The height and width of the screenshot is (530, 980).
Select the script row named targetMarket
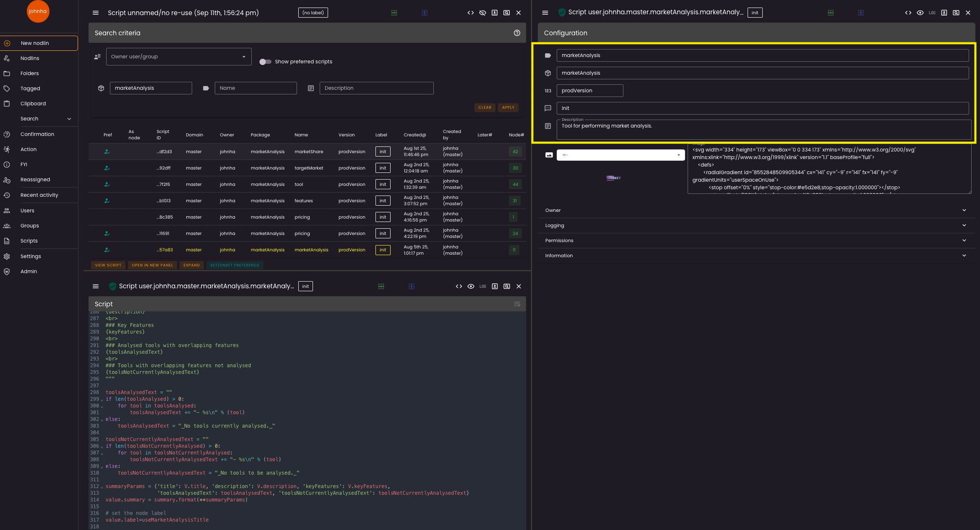coord(308,168)
